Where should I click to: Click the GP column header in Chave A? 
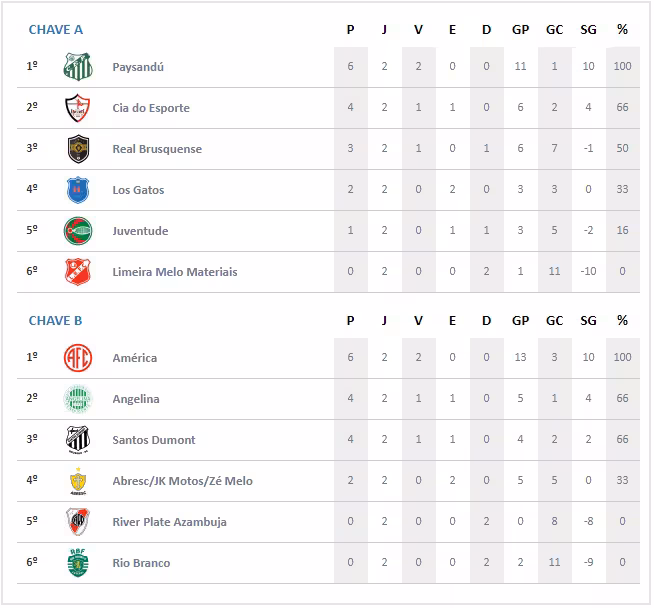click(x=521, y=30)
